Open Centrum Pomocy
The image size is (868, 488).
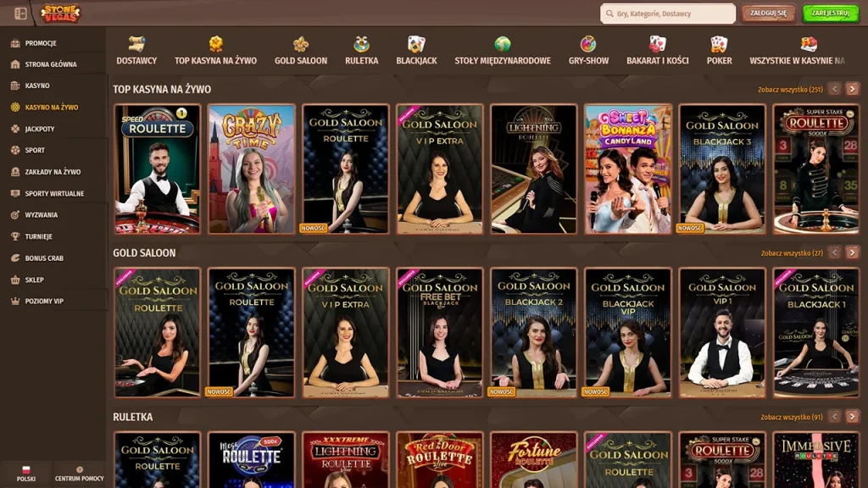pyautogui.click(x=79, y=474)
